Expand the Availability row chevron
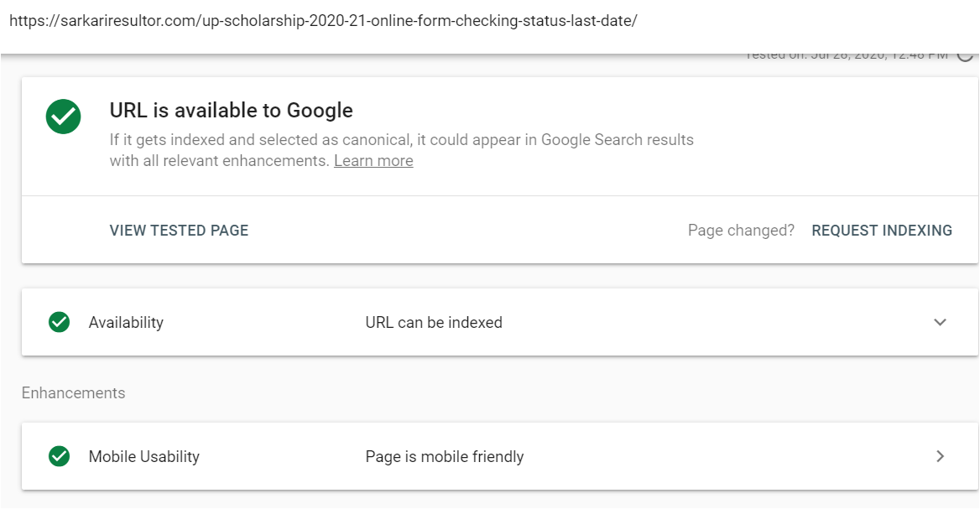 (x=940, y=322)
